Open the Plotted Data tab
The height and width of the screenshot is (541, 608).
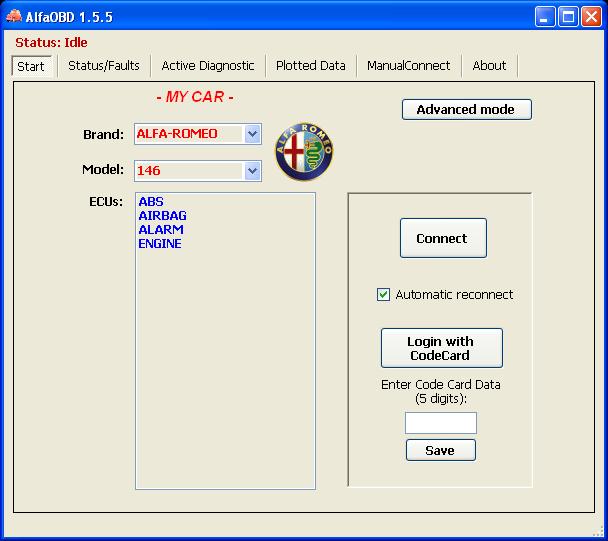[x=311, y=66]
